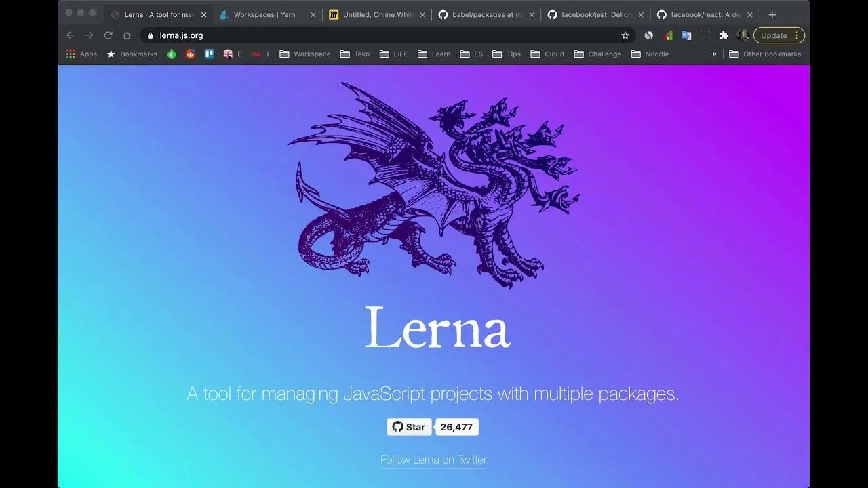This screenshot has width=868, height=488.
Task: Click the lerna.js.org address bar
Action: click(x=387, y=35)
